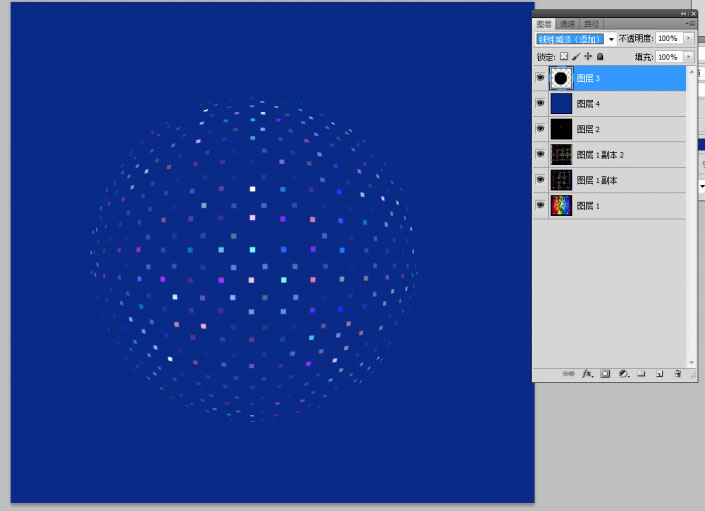
Task: Switch to the 通道 (channels) tab
Action: pos(567,24)
